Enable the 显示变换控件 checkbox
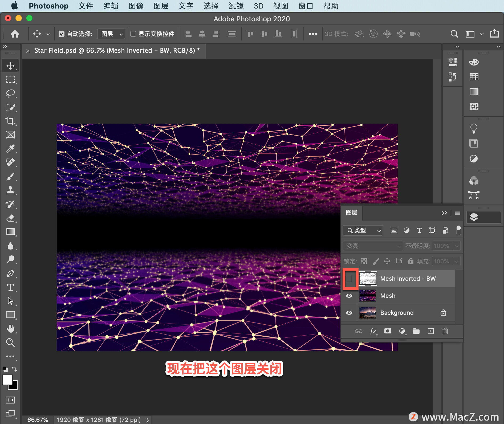This screenshot has width=504, height=424. tap(133, 34)
